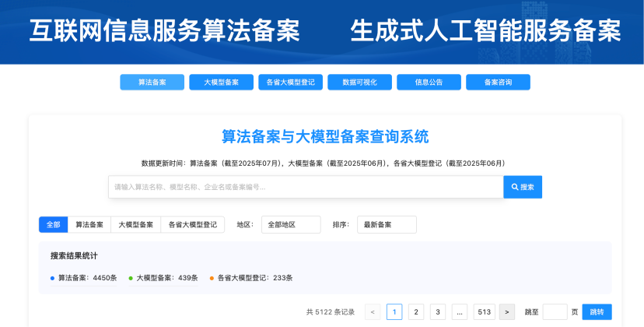Open the 信息公告 page
The image size is (644, 327).
(x=429, y=83)
